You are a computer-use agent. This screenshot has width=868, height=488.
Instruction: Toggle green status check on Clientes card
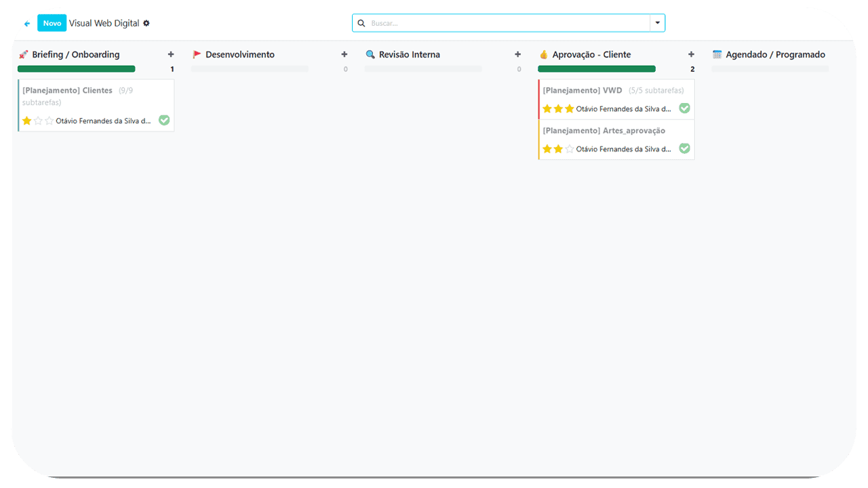tap(164, 120)
